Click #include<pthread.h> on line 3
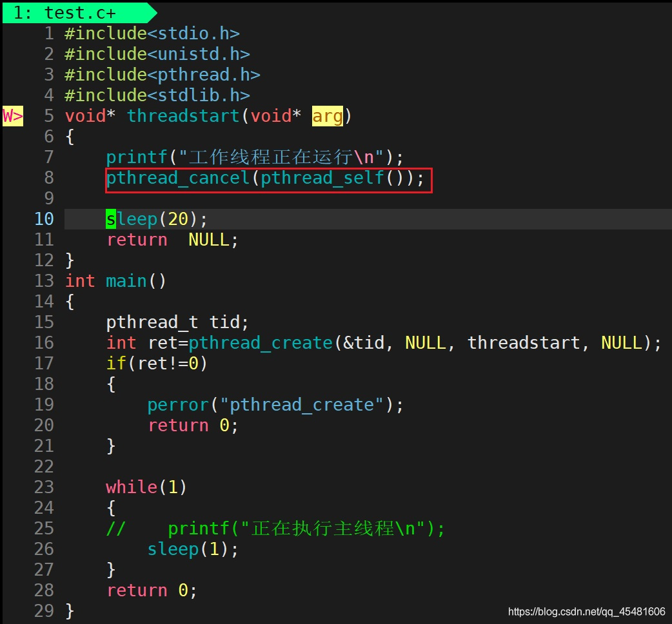672x624 pixels. click(163, 75)
